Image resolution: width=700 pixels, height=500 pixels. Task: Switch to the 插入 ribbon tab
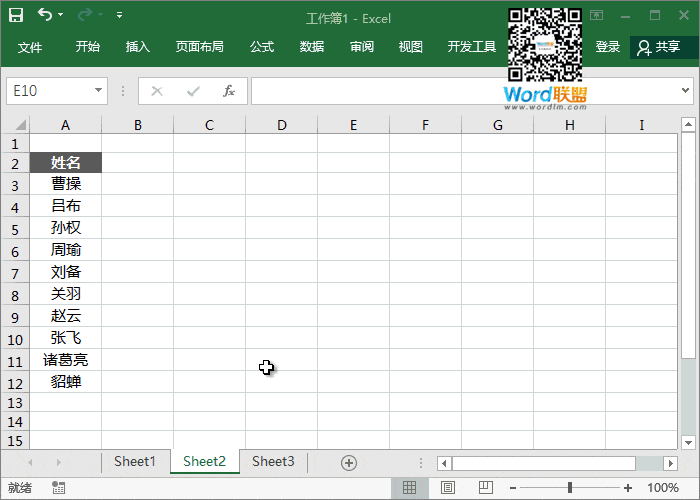coord(138,46)
